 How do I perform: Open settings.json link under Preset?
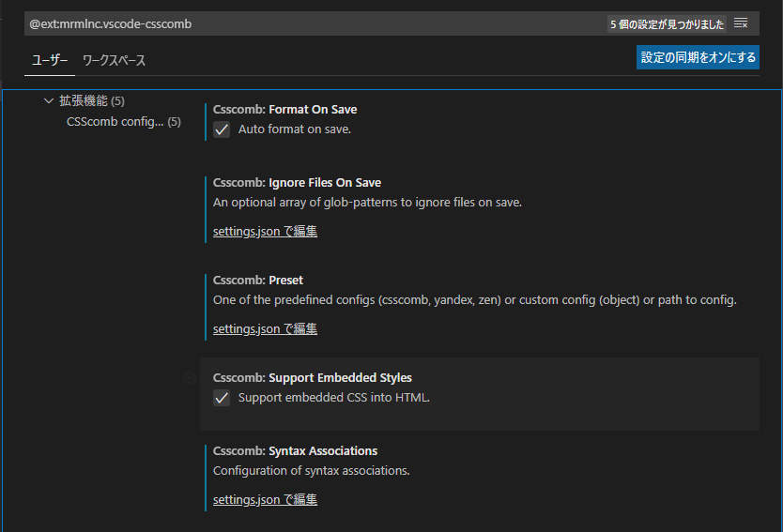[265, 329]
